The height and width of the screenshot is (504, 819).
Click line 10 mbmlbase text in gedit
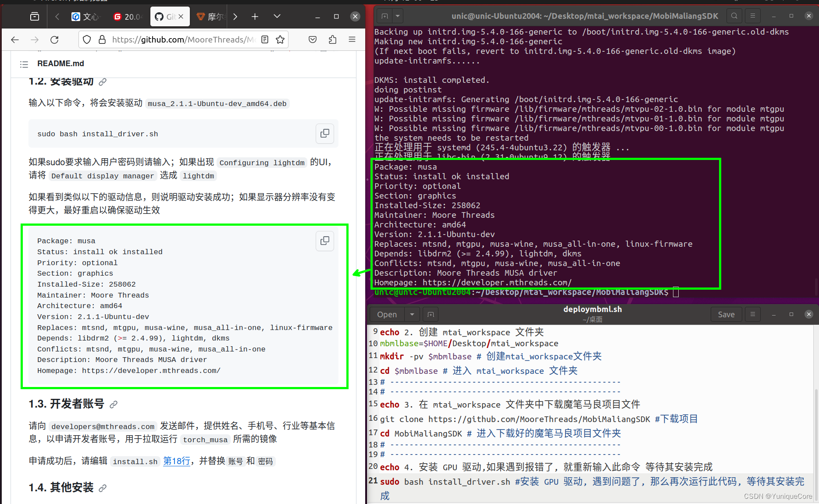coord(469,344)
